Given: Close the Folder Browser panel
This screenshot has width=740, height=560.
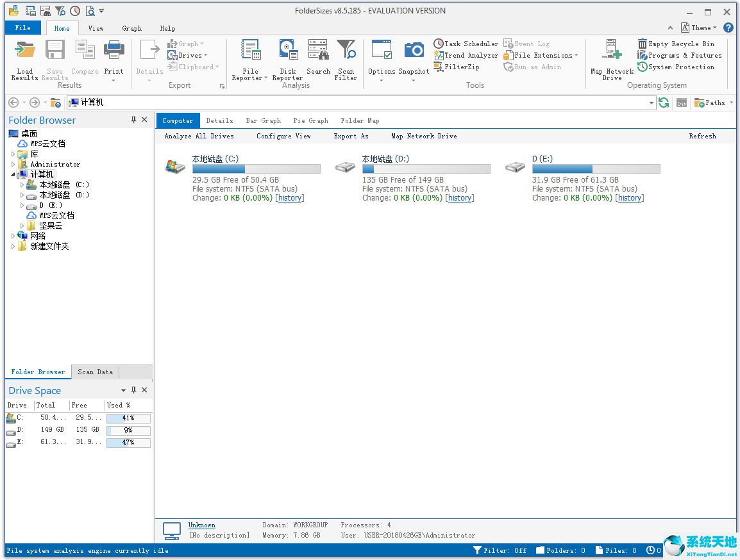Looking at the screenshot, I should tap(144, 120).
